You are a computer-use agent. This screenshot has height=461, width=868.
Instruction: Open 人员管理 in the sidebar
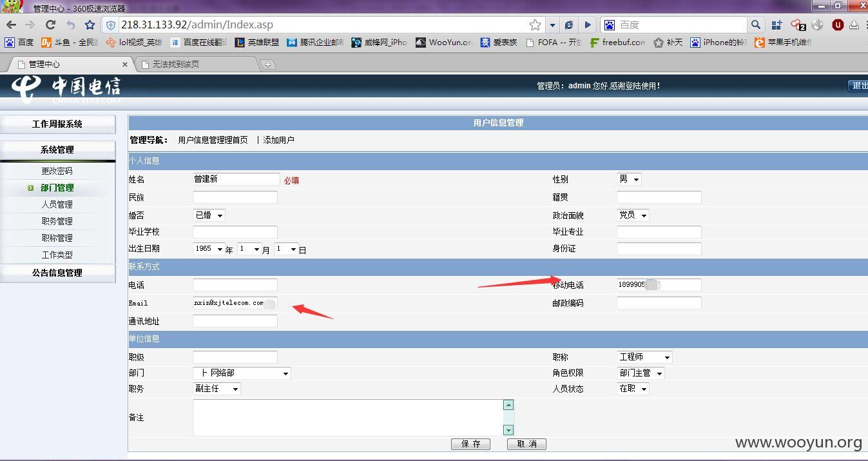pyautogui.click(x=57, y=204)
